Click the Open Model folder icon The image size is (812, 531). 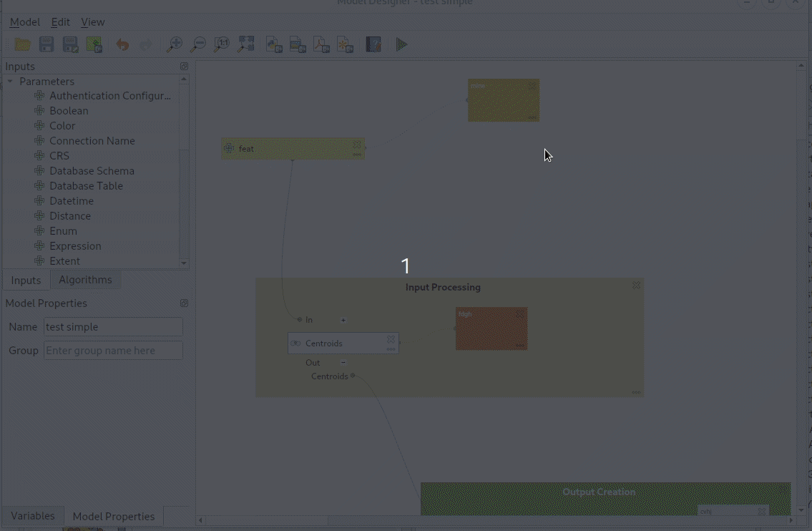(22, 44)
